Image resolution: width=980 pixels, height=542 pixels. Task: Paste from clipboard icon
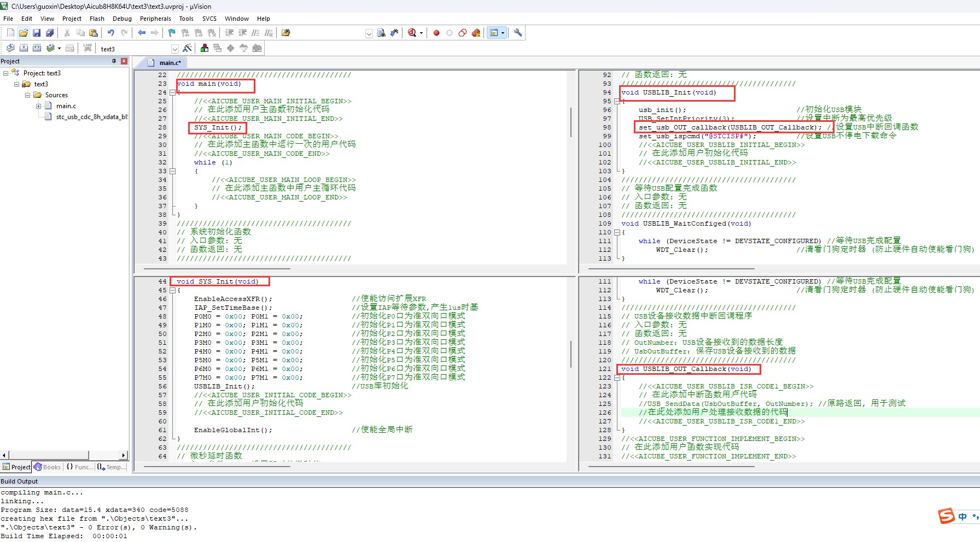pos(94,33)
